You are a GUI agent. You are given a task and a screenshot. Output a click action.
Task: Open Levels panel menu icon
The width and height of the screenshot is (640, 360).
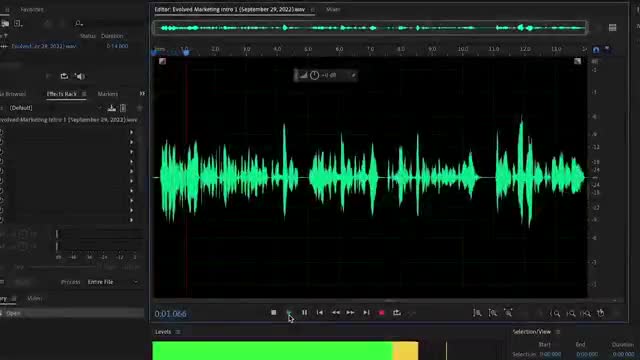(x=178, y=332)
